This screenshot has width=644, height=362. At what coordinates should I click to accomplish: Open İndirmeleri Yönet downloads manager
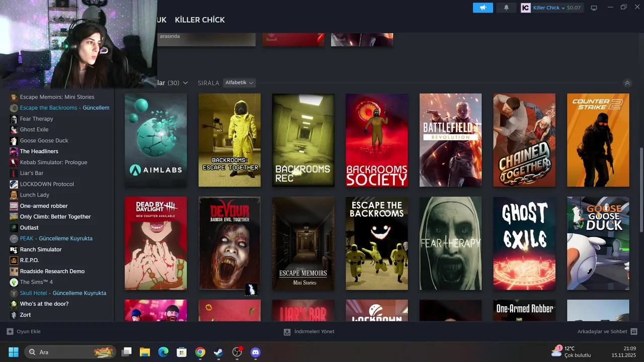309,332
